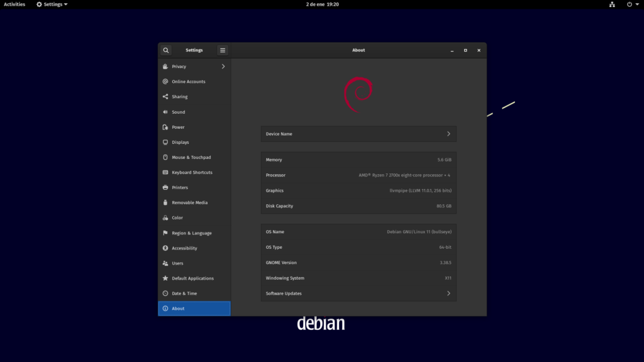The width and height of the screenshot is (644, 362).
Task: Click the Debian GNU/Linux 11 OS name
Action: coord(419,232)
